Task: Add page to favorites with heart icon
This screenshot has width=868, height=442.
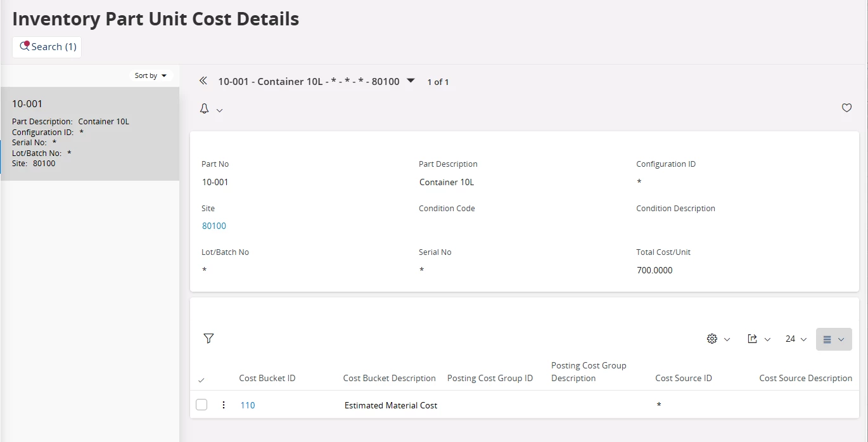Action: click(x=846, y=108)
